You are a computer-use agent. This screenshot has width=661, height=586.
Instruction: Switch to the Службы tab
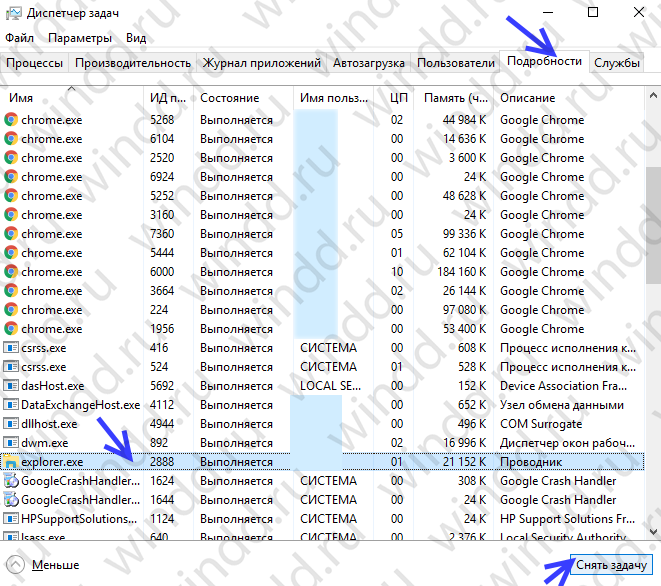click(617, 63)
